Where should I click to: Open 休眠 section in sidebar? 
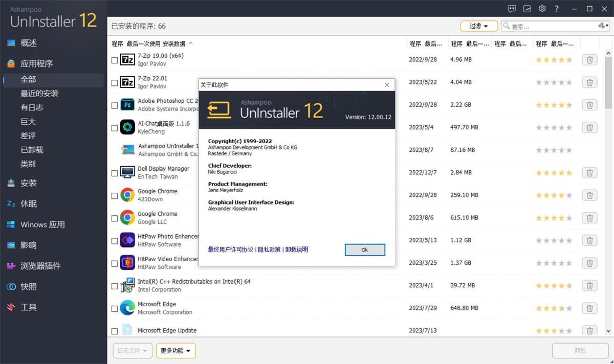(29, 203)
